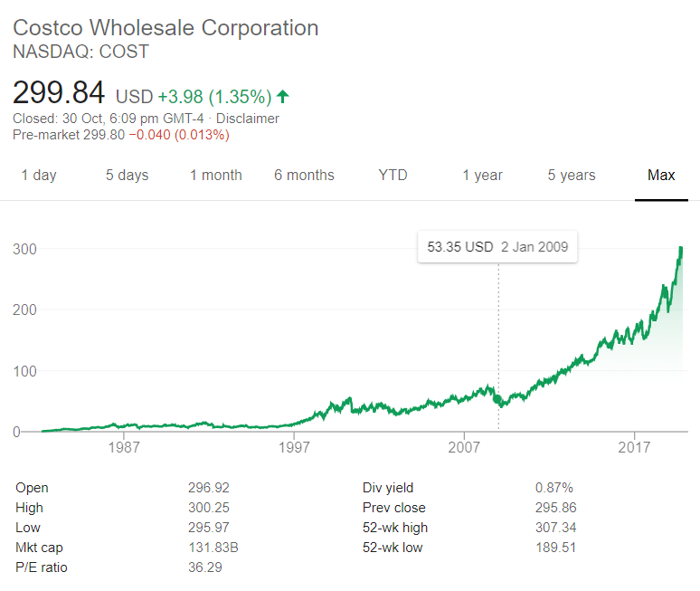Click the 1987 x-axis label
Screen dimensions: 700x591
(x=124, y=448)
